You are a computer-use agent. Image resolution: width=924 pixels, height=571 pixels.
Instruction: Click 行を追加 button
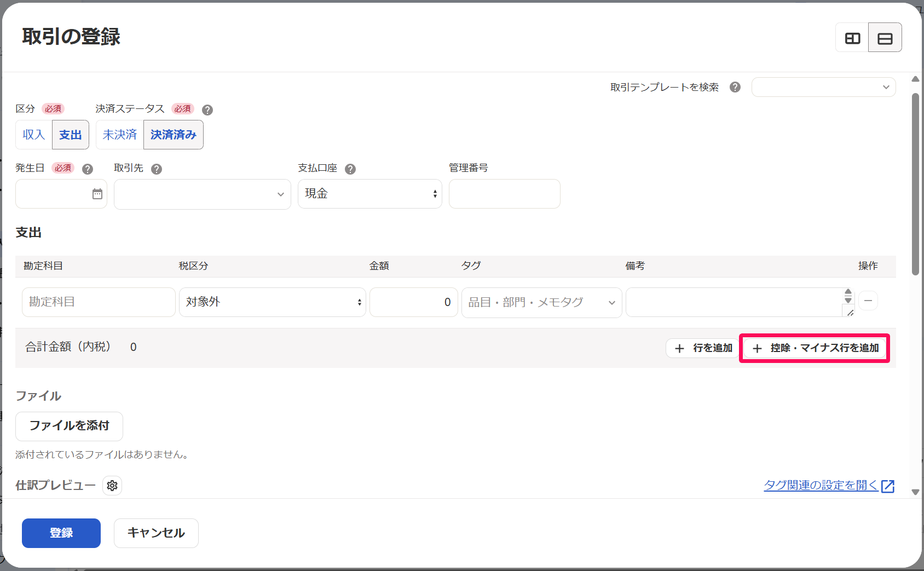(703, 348)
